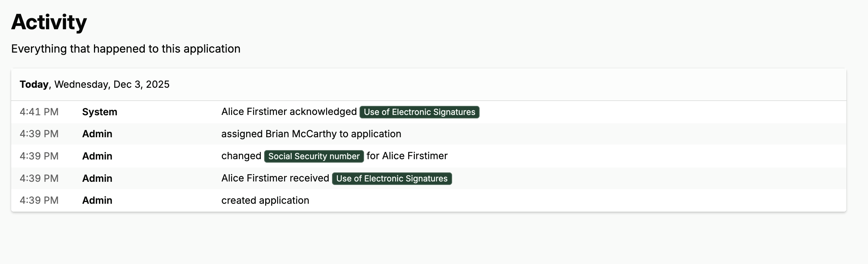Click the timestamp of the 'created application' entry
The width and height of the screenshot is (868, 264).
39,201
